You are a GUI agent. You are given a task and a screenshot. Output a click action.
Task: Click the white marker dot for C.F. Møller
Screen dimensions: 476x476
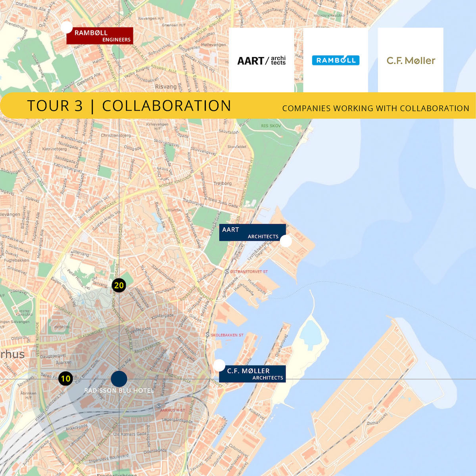click(219, 365)
